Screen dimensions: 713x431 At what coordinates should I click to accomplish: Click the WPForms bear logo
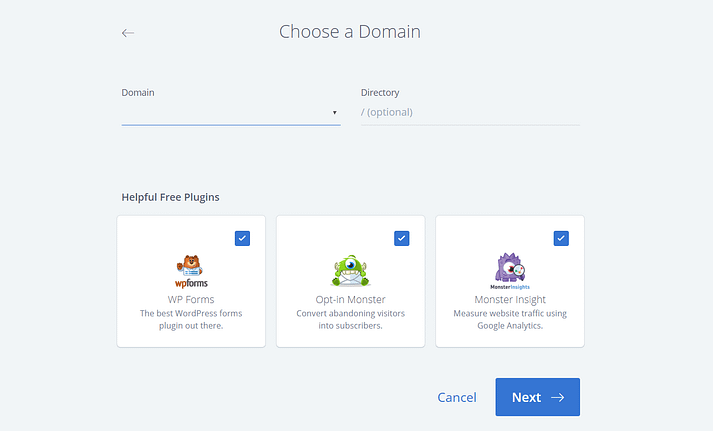pyautogui.click(x=191, y=271)
